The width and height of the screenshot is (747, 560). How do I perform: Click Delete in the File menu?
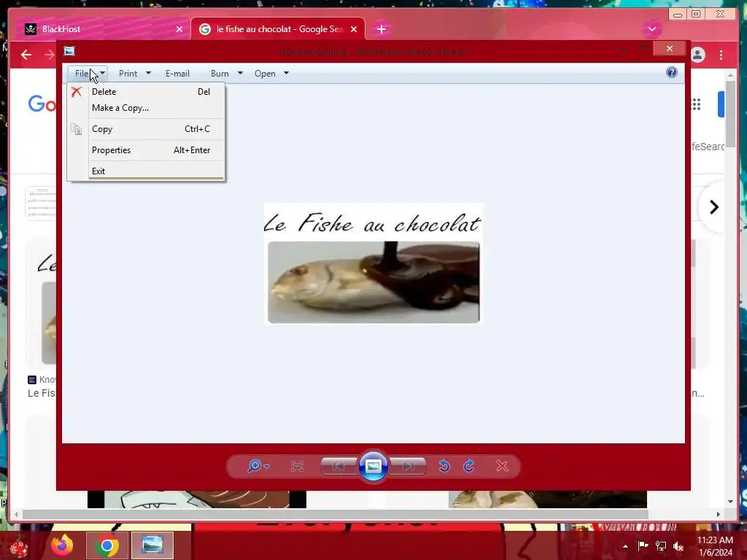156,91
